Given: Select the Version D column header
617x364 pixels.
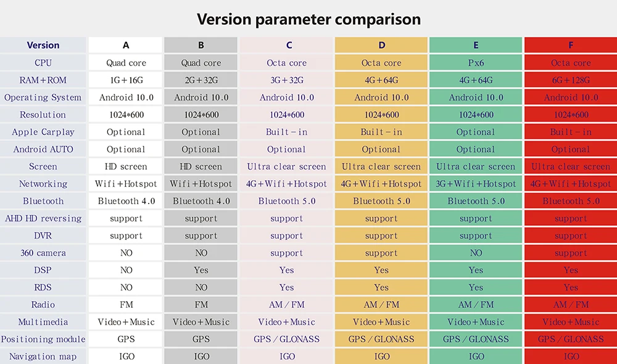Looking at the screenshot, I should 381,45.
